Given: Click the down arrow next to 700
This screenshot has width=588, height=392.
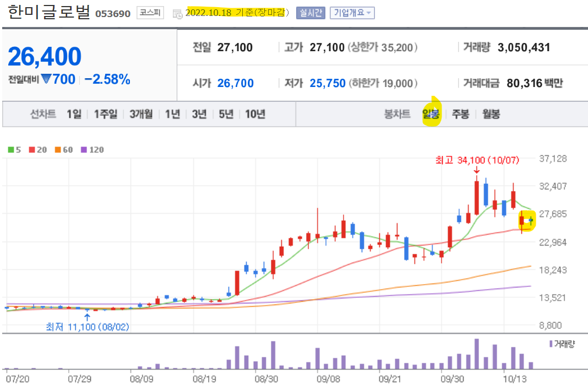Looking at the screenshot, I should (x=46, y=79).
